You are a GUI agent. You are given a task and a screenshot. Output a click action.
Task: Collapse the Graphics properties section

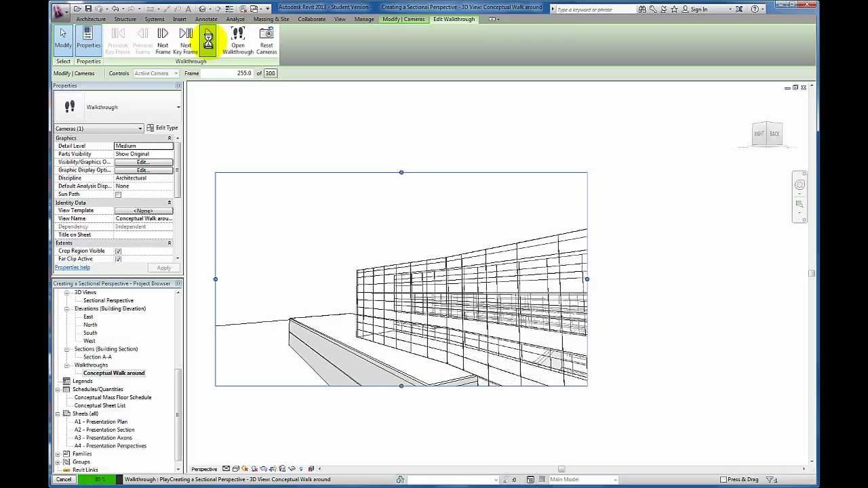[170, 138]
